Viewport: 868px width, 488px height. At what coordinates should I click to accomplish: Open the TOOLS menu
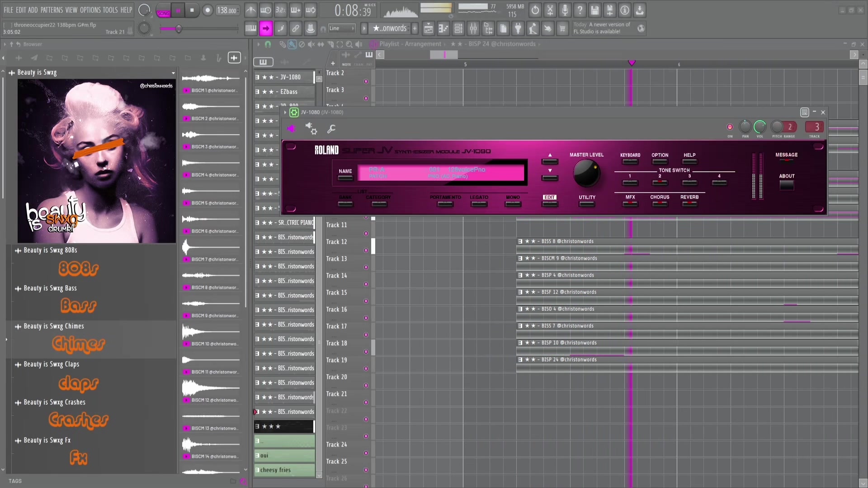[x=110, y=10]
